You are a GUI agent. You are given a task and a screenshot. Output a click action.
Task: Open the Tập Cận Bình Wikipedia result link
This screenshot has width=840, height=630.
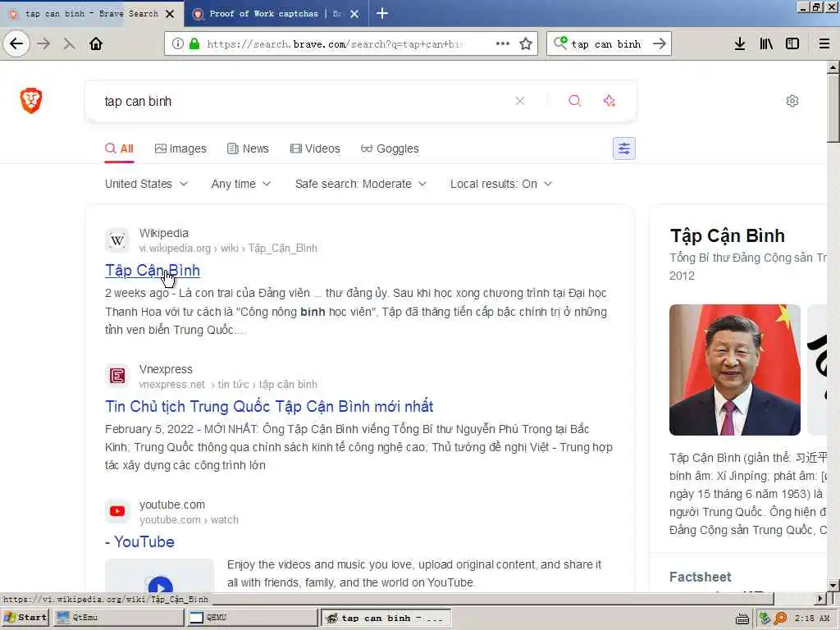click(152, 271)
